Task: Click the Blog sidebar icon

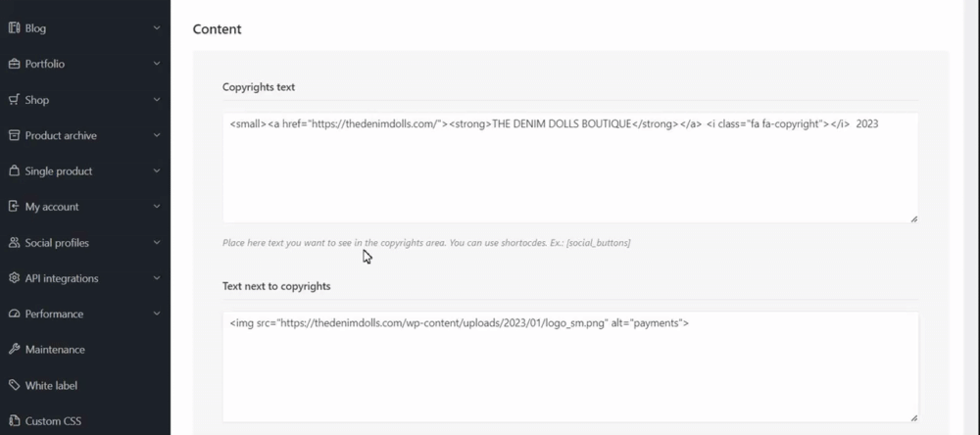Action: click(14, 28)
